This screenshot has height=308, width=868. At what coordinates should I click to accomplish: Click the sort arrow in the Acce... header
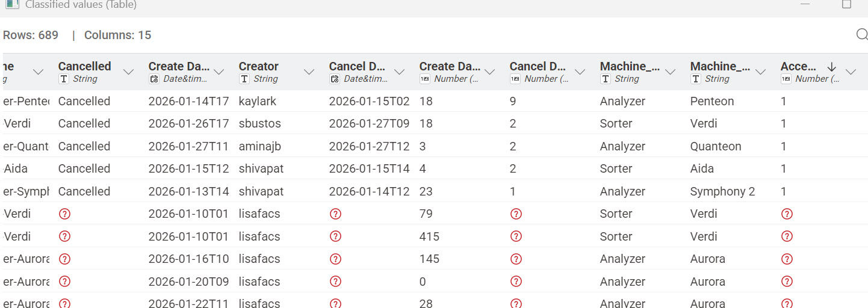pos(832,66)
